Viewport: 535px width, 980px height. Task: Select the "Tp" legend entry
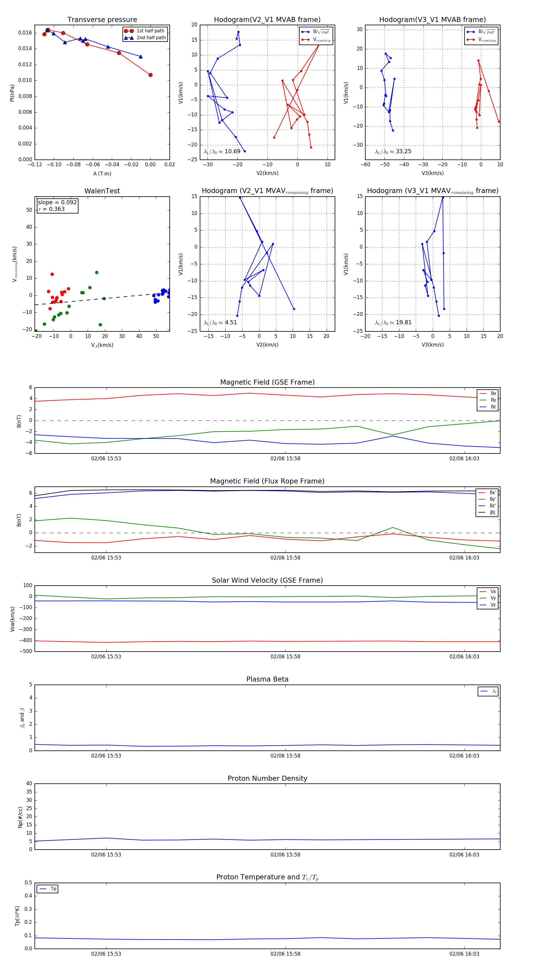click(x=48, y=889)
